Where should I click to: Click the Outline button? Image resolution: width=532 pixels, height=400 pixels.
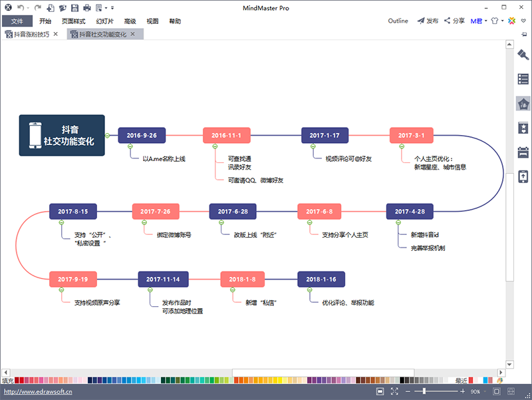pyautogui.click(x=398, y=21)
